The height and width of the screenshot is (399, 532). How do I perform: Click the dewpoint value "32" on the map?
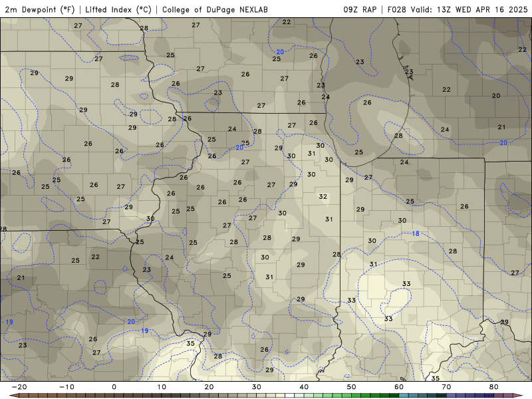(323, 196)
